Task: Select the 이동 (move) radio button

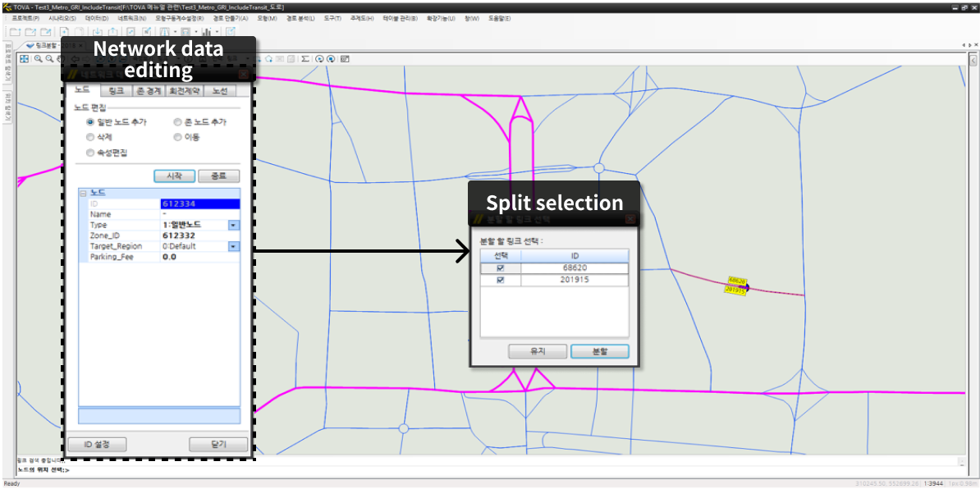Action: click(178, 137)
